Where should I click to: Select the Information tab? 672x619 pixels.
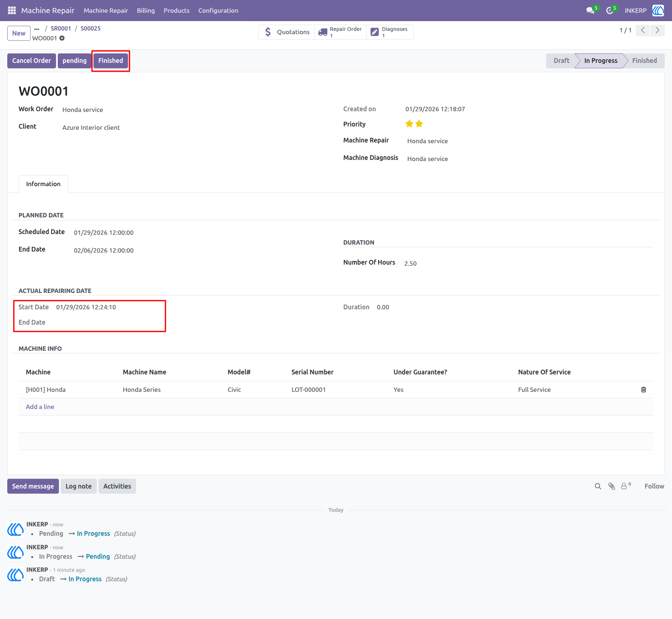(x=43, y=184)
